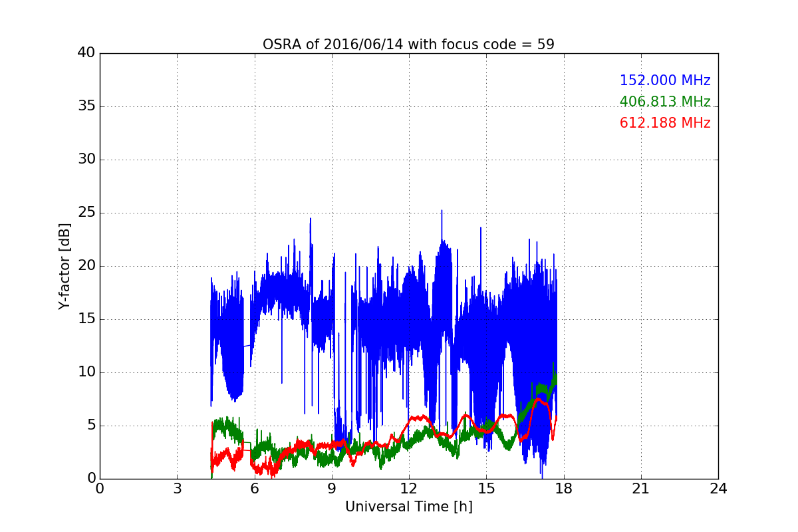Viewport: 798px width, 532px height.
Task: Click the y-axis tick label 20
Action: [86, 265]
